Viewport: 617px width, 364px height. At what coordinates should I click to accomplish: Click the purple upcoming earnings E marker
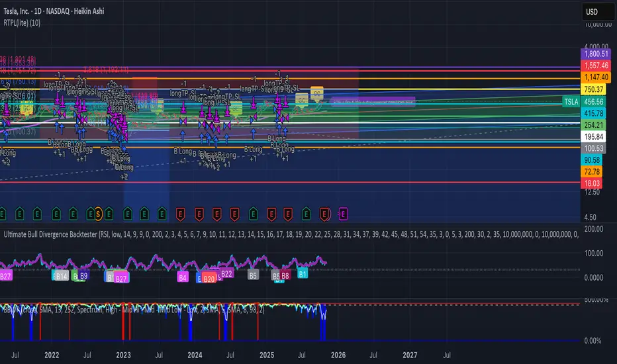(x=343, y=214)
